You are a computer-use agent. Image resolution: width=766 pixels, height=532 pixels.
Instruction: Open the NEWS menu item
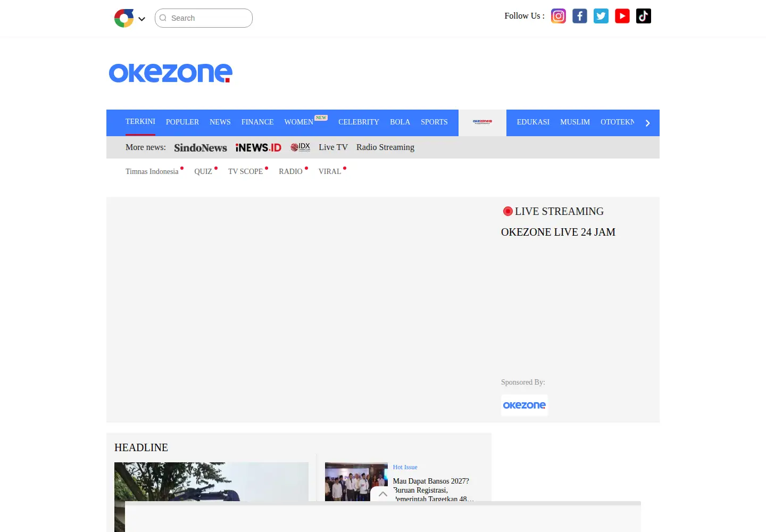click(220, 122)
